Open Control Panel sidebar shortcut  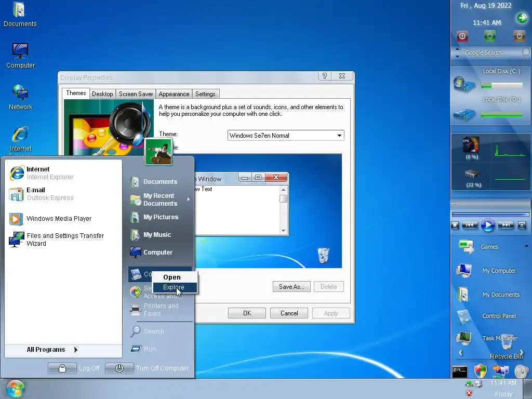(487, 316)
